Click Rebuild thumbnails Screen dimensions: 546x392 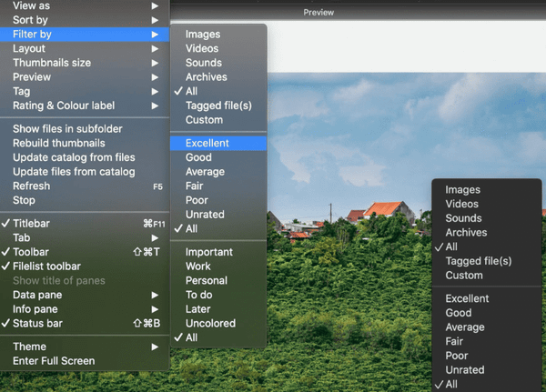pyautogui.click(x=85, y=144)
